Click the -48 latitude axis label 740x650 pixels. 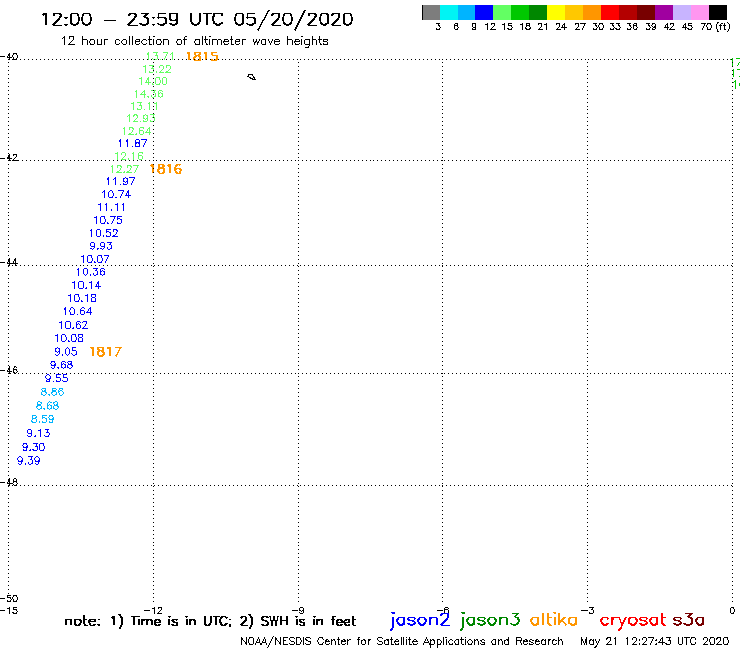[9, 482]
